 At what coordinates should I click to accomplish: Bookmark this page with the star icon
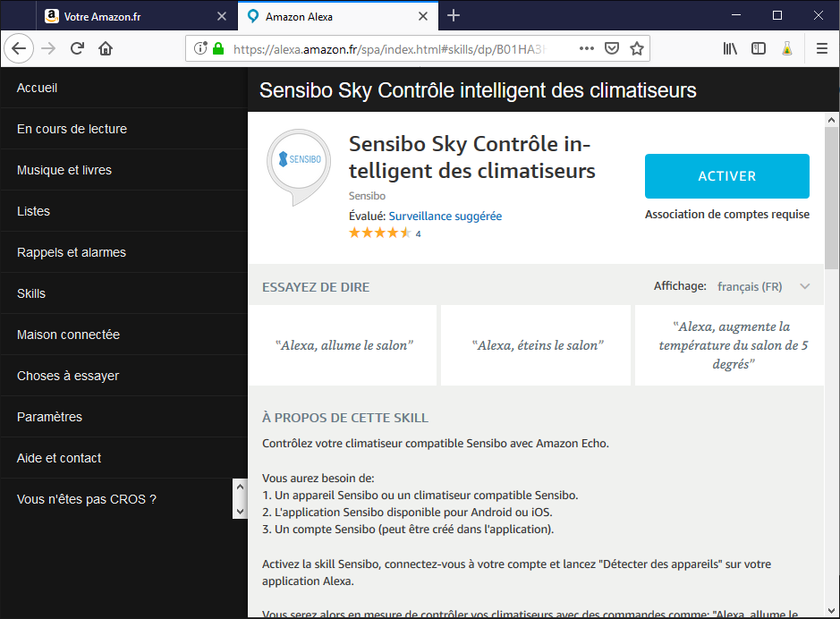click(637, 49)
